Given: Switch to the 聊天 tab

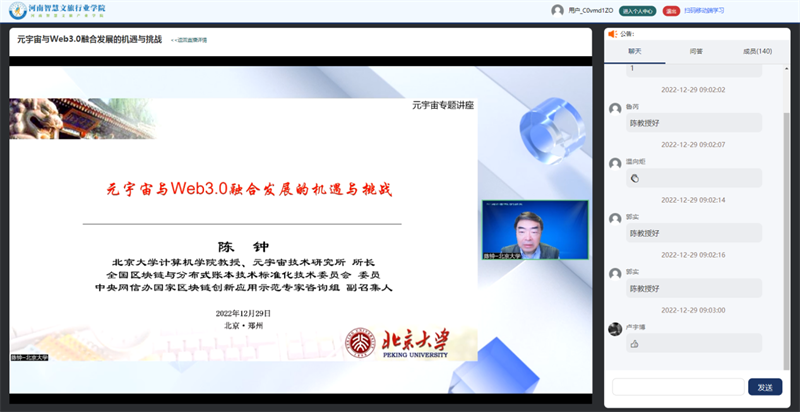Looking at the screenshot, I should point(635,52).
